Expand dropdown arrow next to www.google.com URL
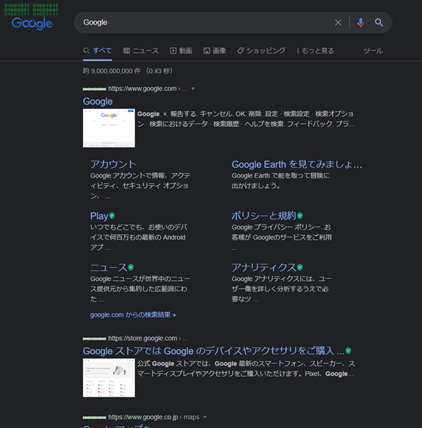Image resolution: width=422 pixels, height=428 pixels. point(193,89)
